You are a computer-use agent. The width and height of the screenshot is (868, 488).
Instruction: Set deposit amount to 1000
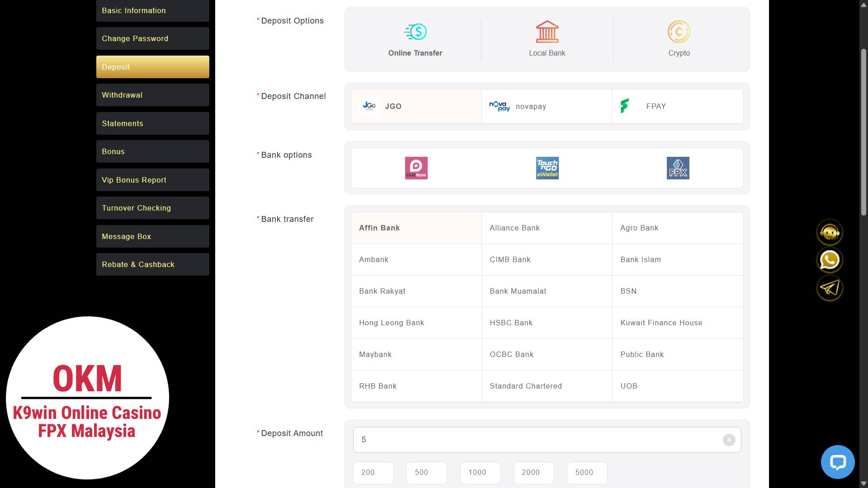click(480, 473)
